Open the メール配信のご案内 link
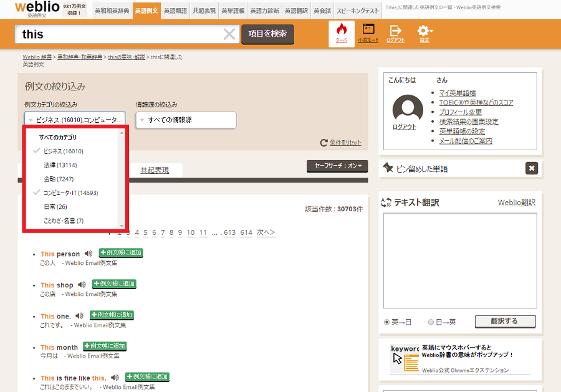561x392 pixels. pyautogui.click(x=466, y=141)
